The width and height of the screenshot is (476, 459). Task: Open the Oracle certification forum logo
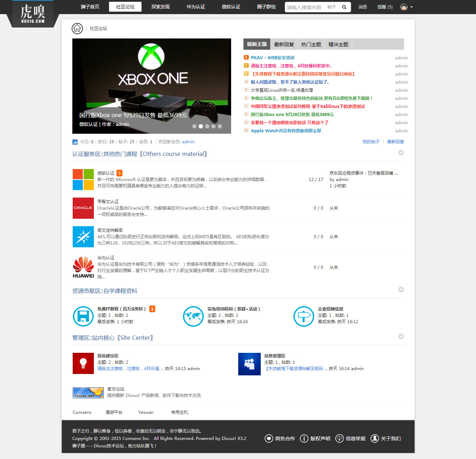(83, 208)
